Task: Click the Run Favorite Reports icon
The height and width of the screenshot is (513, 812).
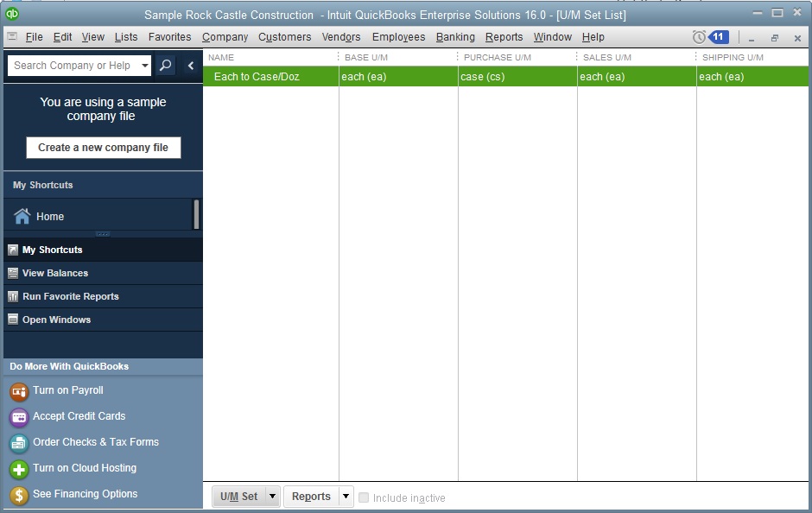Action: click(x=13, y=296)
